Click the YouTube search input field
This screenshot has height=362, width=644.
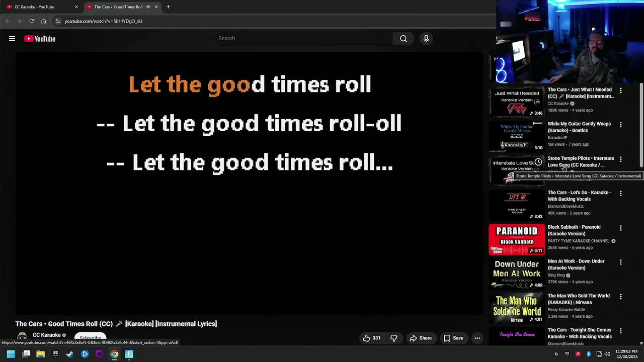point(303,39)
